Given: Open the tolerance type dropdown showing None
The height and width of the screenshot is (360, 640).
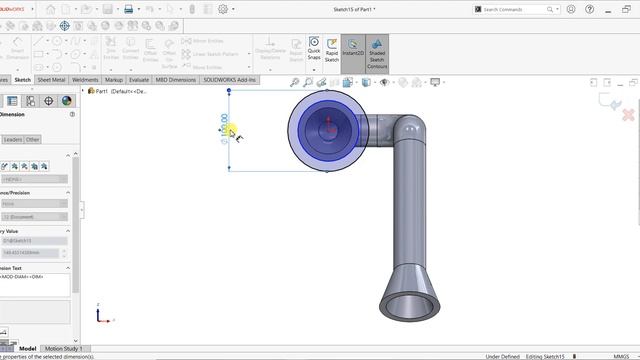Looking at the screenshot, I should [x=34, y=204].
